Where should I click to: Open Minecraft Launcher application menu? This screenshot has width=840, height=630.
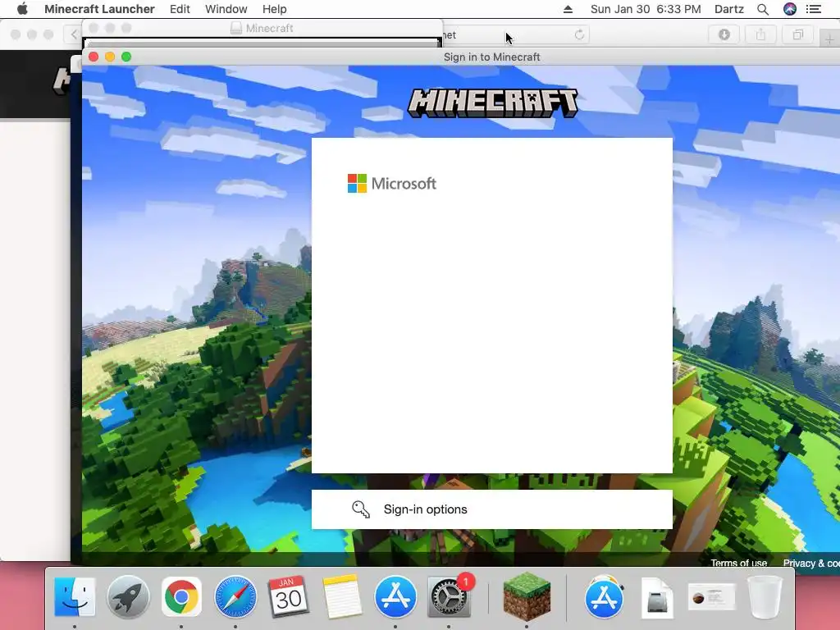click(99, 9)
